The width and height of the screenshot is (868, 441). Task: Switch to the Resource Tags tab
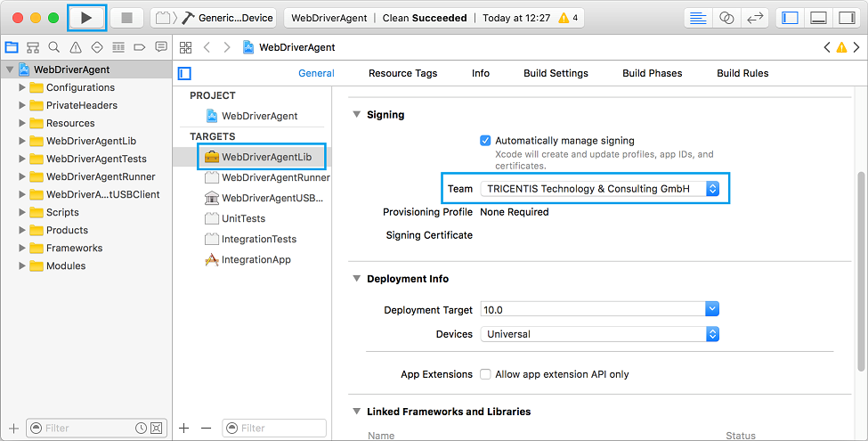click(x=403, y=73)
